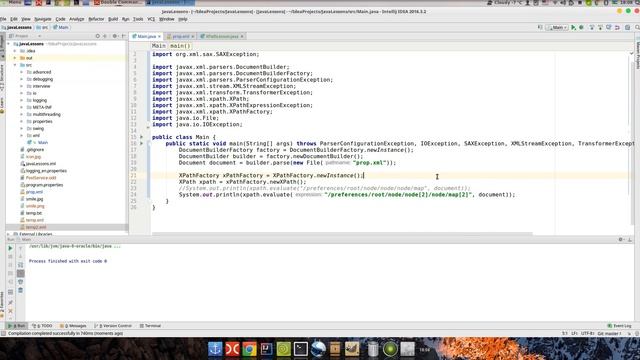This screenshot has height=360, width=640.
Task: Open the Terminal tool window
Action: pyautogui.click(x=150, y=326)
